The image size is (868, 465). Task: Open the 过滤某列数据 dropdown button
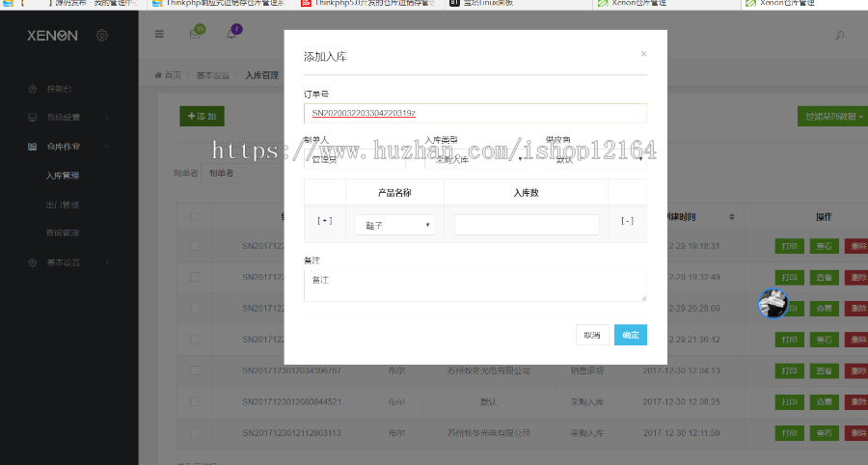click(x=832, y=116)
